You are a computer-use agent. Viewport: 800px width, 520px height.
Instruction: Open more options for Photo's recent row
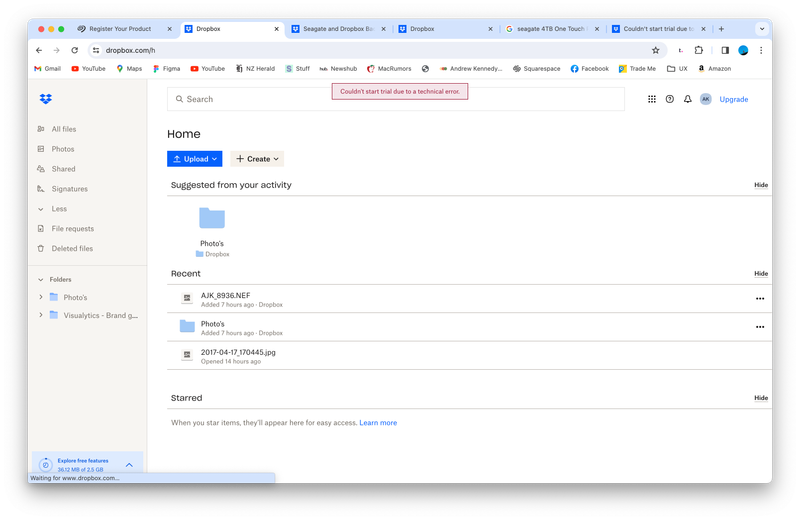click(x=760, y=327)
